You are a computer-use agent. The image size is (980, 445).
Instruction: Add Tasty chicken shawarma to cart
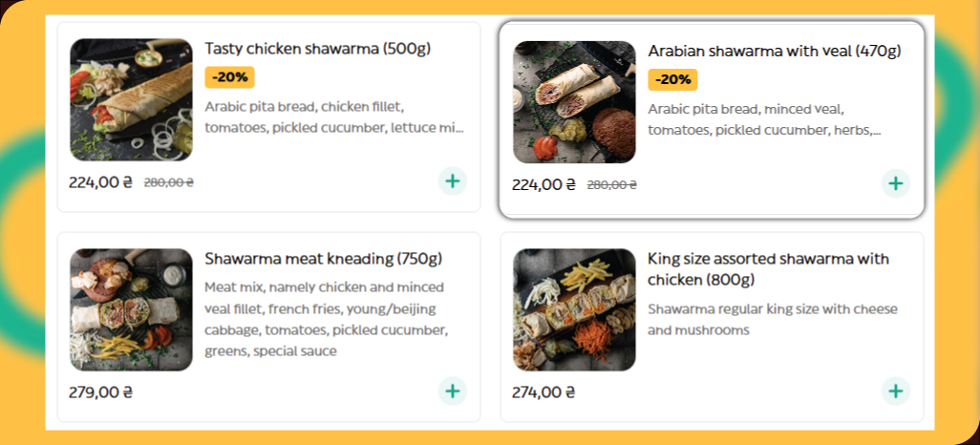click(453, 180)
